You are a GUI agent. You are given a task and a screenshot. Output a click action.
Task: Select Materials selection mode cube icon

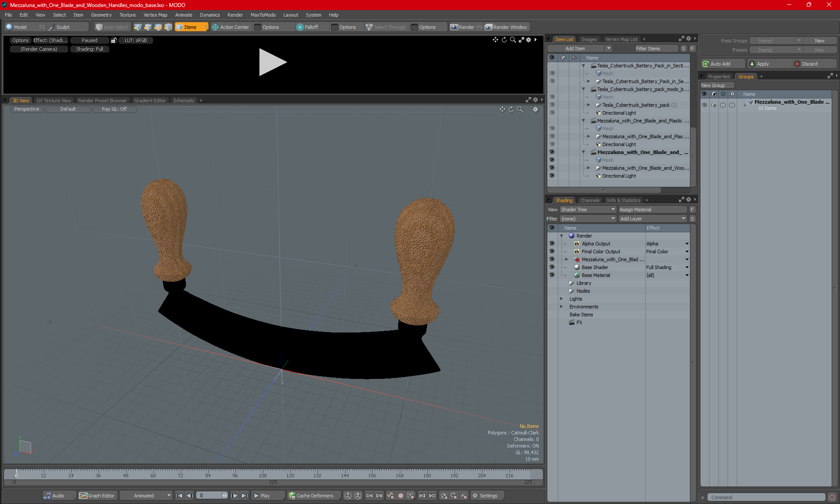168,27
